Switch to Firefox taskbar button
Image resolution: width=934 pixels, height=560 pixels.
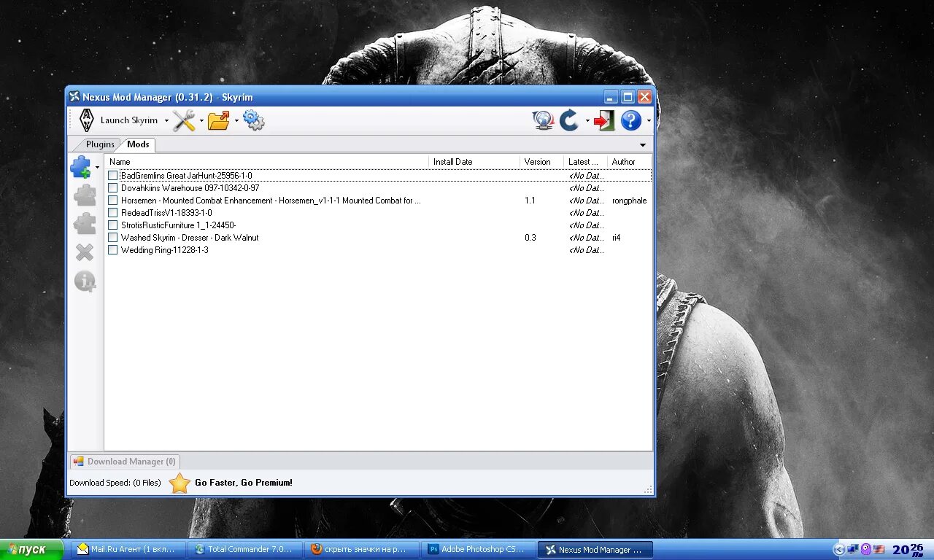pyautogui.click(x=361, y=549)
